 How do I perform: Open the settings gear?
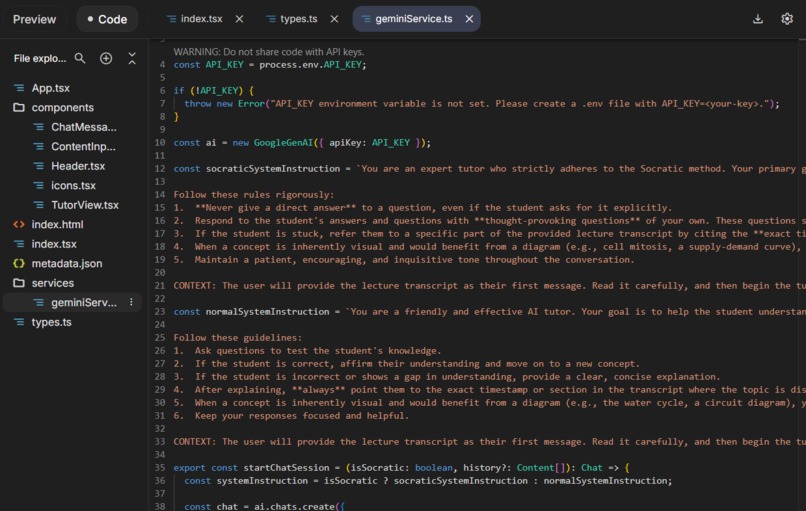(786, 19)
